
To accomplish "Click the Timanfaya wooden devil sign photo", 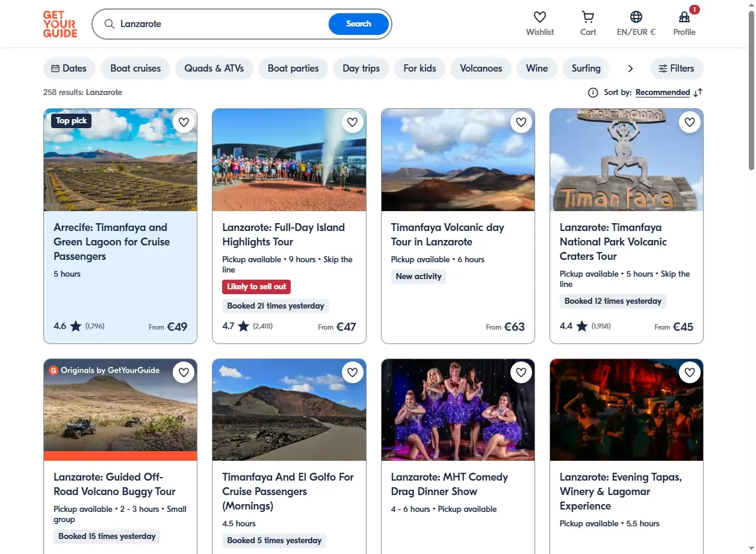I will point(627,160).
